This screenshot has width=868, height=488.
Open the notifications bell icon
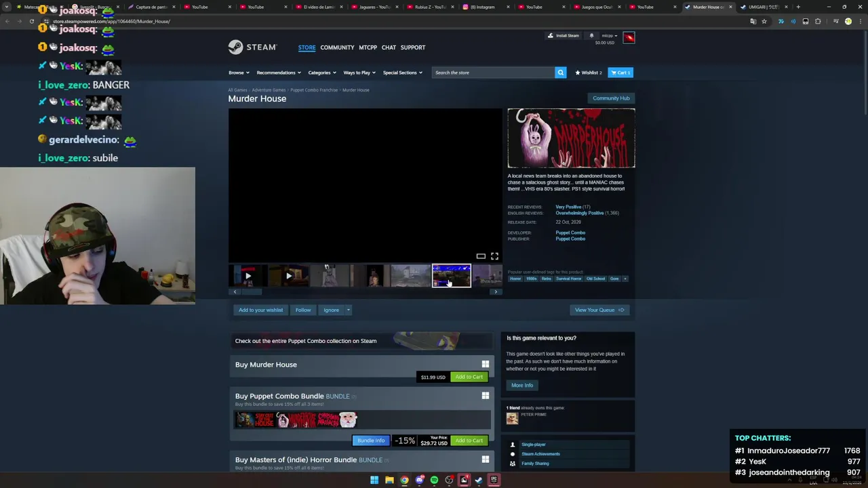click(x=591, y=35)
